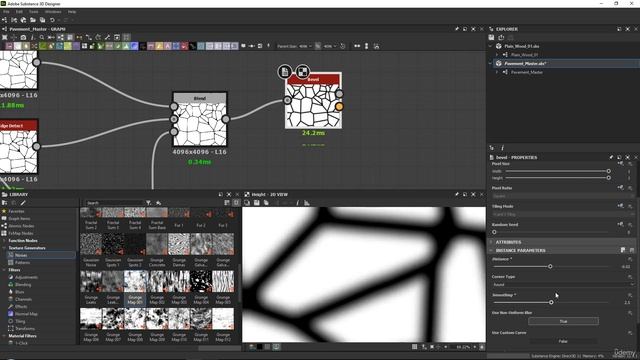640x360 pixels.
Task: Toggle Use Non-Uniform Blur True button
Action: 563,321
